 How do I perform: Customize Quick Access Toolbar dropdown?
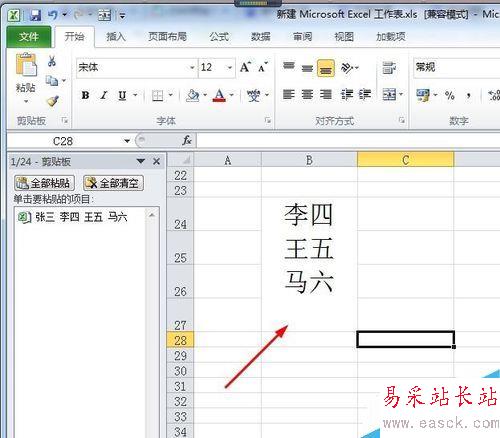click(122, 15)
